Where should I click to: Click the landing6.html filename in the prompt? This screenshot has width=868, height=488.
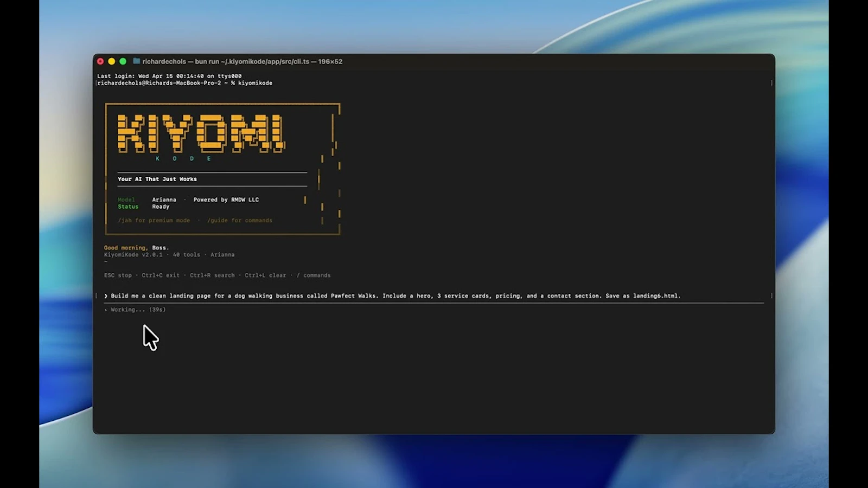(x=656, y=296)
